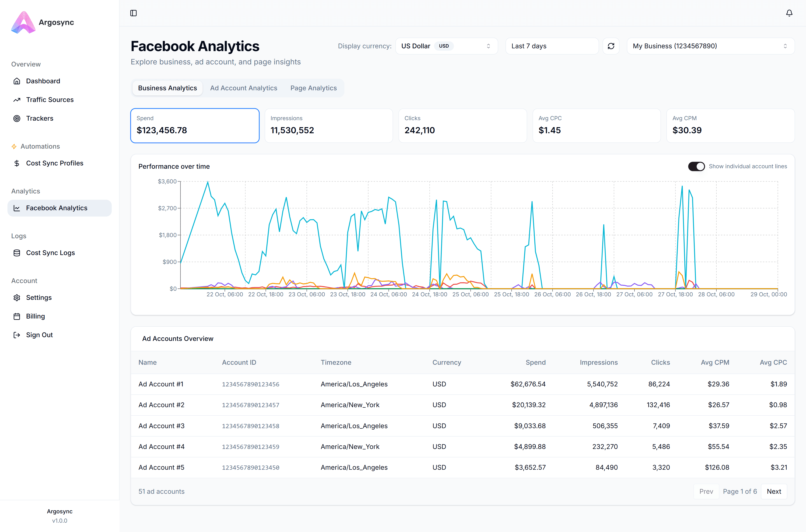Open Cost Sync Logs
Viewport: 806px width, 532px height.
pyautogui.click(x=50, y=252)
